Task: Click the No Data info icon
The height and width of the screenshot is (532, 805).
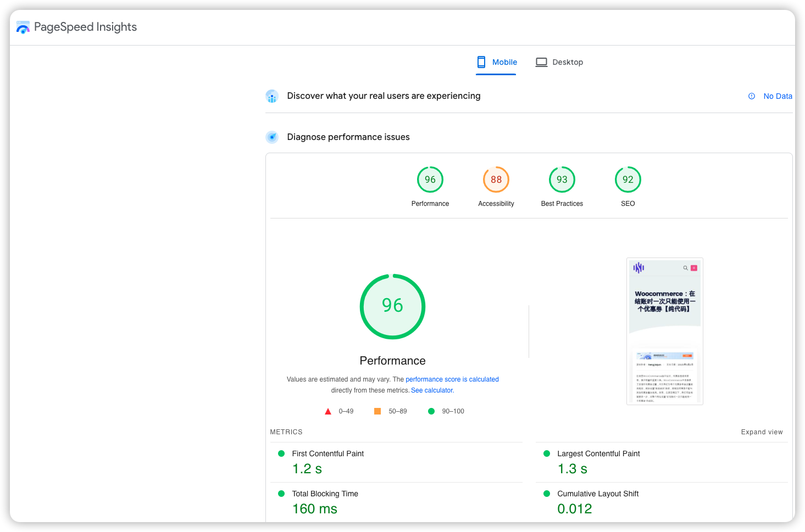Action: click(752, 96)
